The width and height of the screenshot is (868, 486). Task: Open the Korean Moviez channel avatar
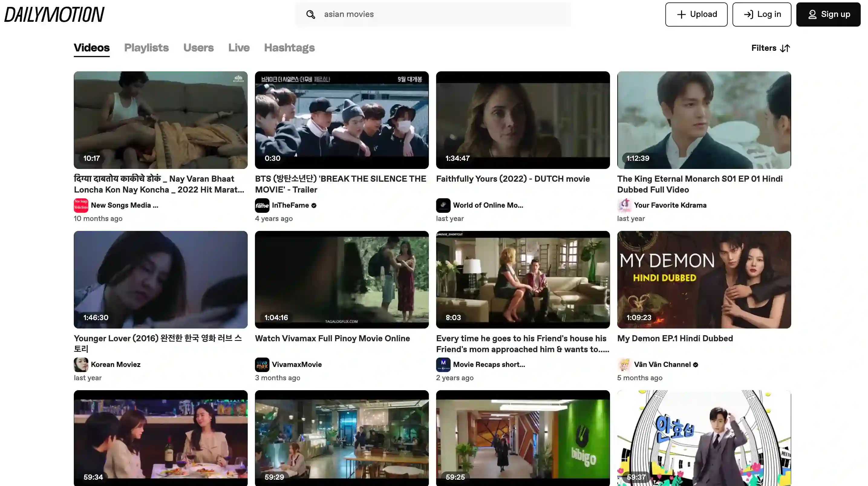(81, 364)
